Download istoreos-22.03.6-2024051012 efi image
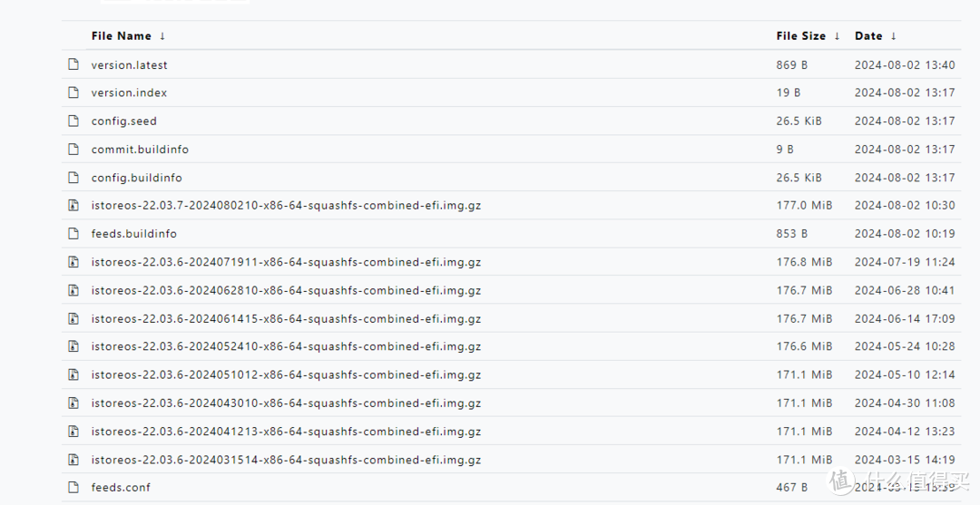980x505 pixels. click(286, 374)
